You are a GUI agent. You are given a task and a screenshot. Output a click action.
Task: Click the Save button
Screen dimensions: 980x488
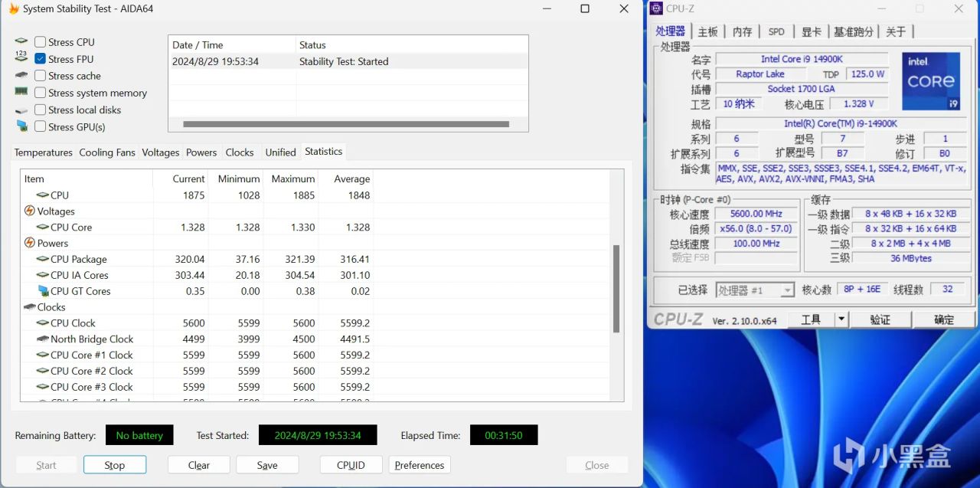(x=267, y=465)
